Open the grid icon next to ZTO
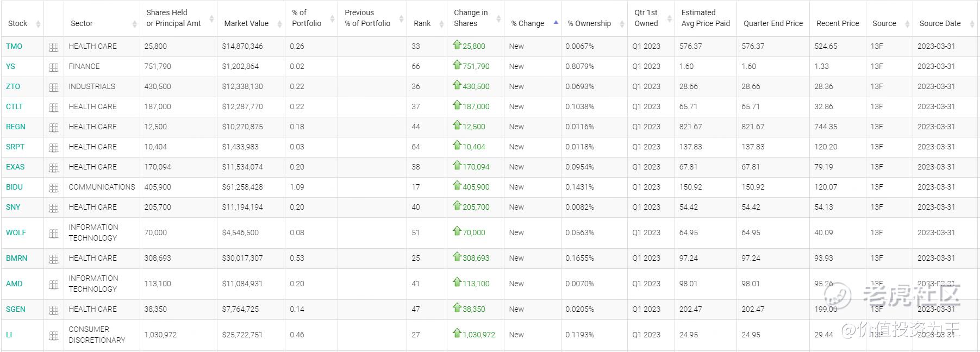 pyautogui.click(x=54, y=87)
